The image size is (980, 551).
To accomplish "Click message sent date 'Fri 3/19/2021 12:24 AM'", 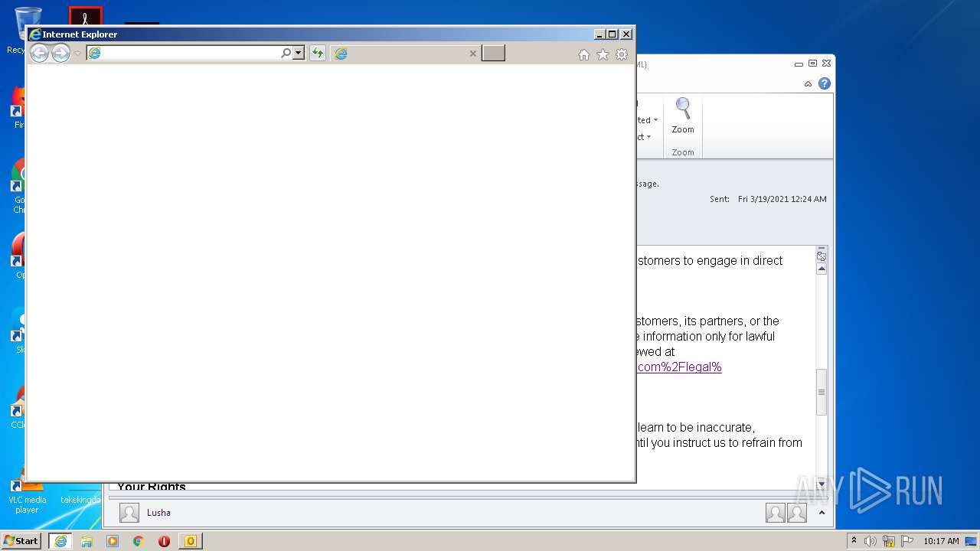I will (782, 199).
